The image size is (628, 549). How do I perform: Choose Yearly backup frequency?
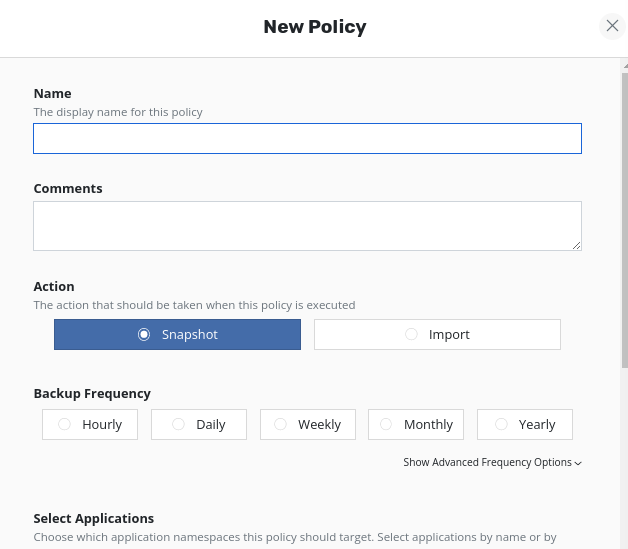point(525,425)
